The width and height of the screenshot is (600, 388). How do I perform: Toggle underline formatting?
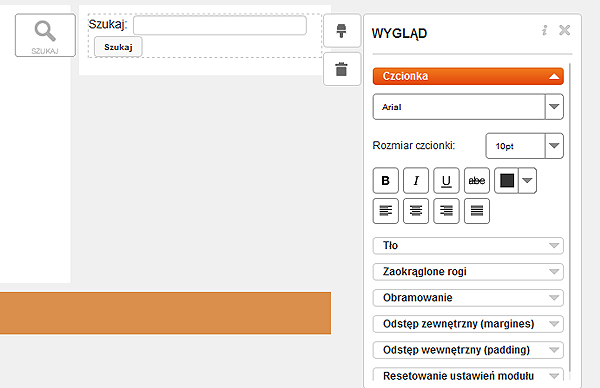click(x=446, y=181)
